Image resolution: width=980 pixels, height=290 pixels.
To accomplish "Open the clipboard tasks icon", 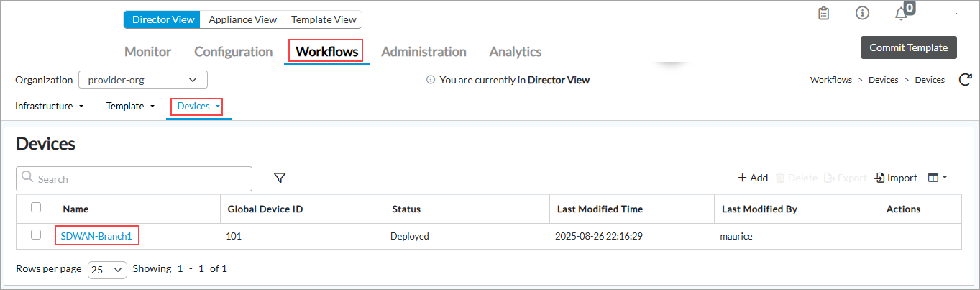I will pyautogui.click(x=824, y=14).
